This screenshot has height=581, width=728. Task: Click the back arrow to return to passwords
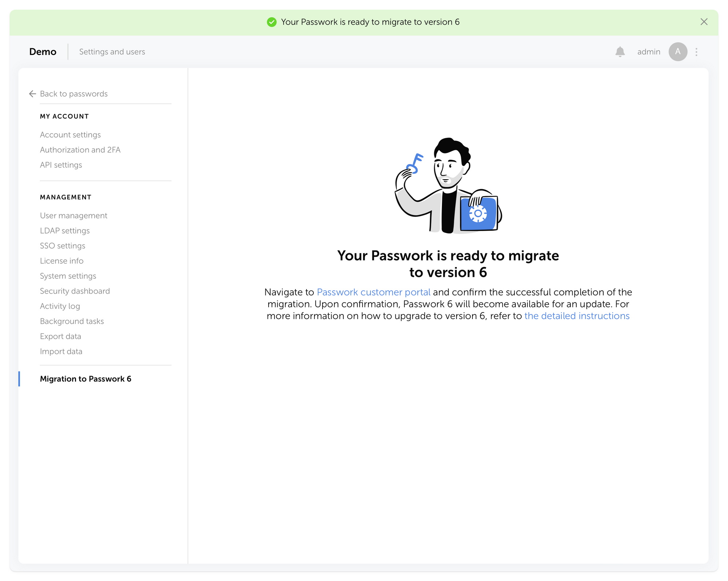coord(32,93)
